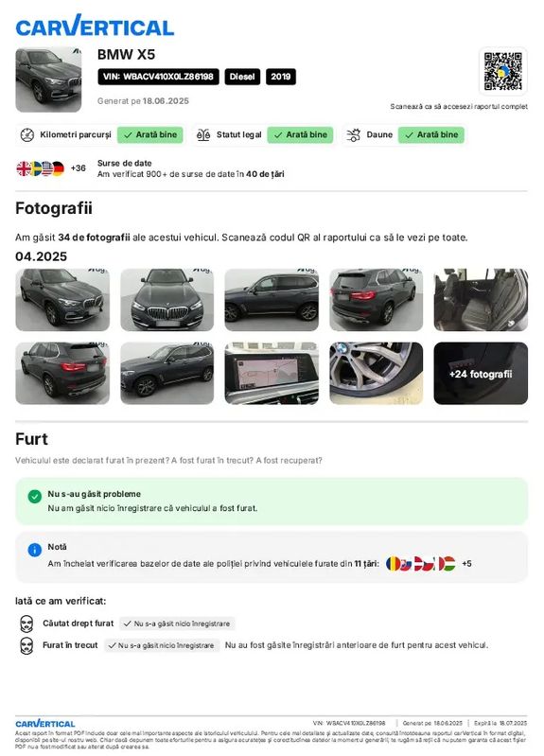Click the thief mask icon beside Căutat drept furat

(x=26, y=624)
